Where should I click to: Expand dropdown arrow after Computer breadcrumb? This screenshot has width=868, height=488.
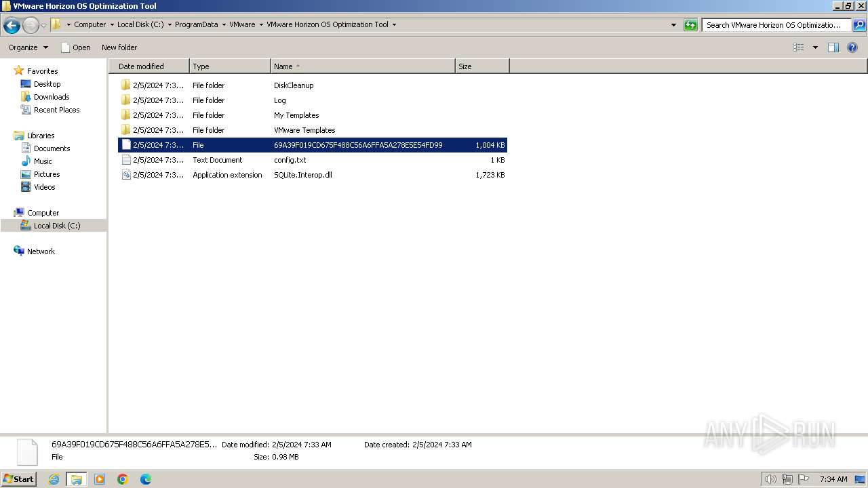(x=112, y=24)
